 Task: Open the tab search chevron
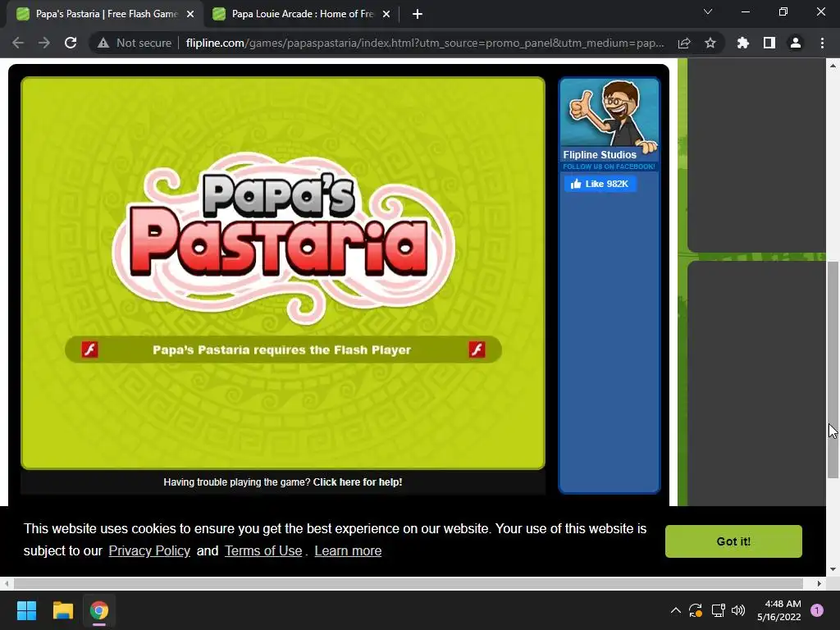point(708,11)
